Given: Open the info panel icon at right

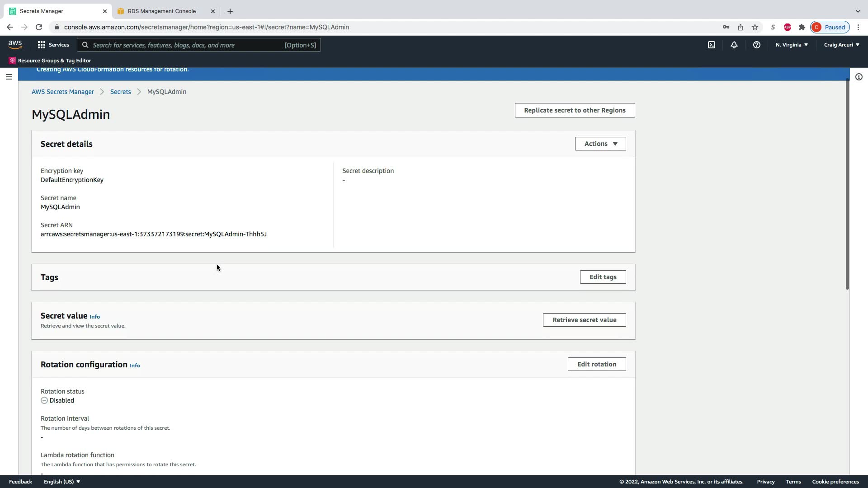Looking at the screenshot, I should point(859,77).
